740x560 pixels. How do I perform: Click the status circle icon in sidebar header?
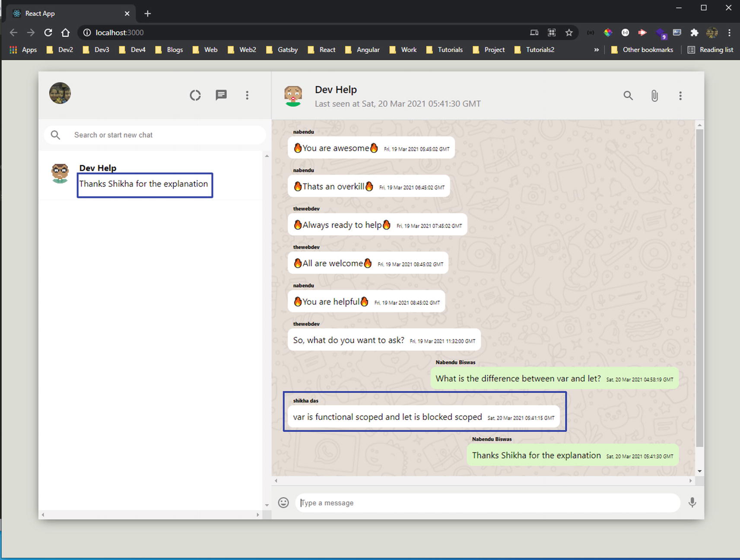point(195,95)
